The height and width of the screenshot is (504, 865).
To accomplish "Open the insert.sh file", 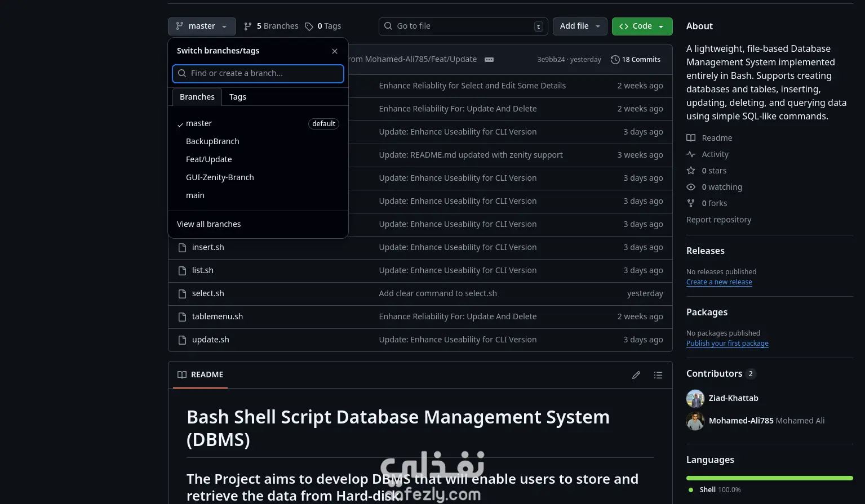I will [x=208, y=247].
